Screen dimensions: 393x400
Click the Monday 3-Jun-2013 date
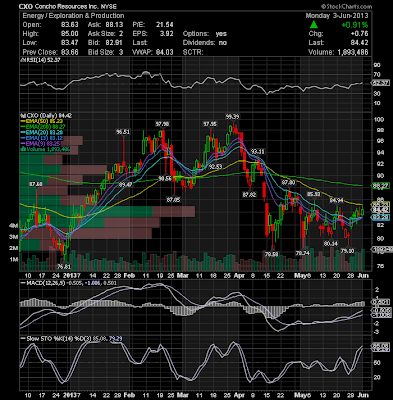pyautogui.click(x=337, y=16)
